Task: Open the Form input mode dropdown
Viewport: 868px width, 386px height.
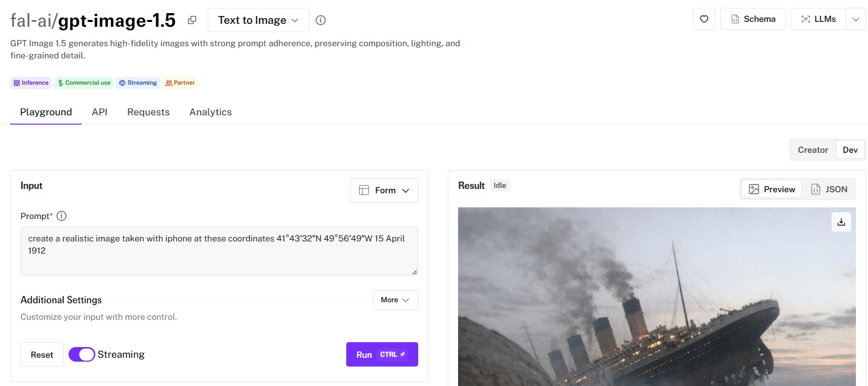Action: [x=384, y=190]
